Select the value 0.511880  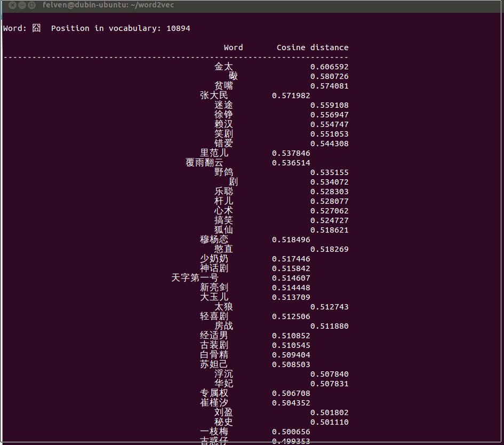click(330, 327)
